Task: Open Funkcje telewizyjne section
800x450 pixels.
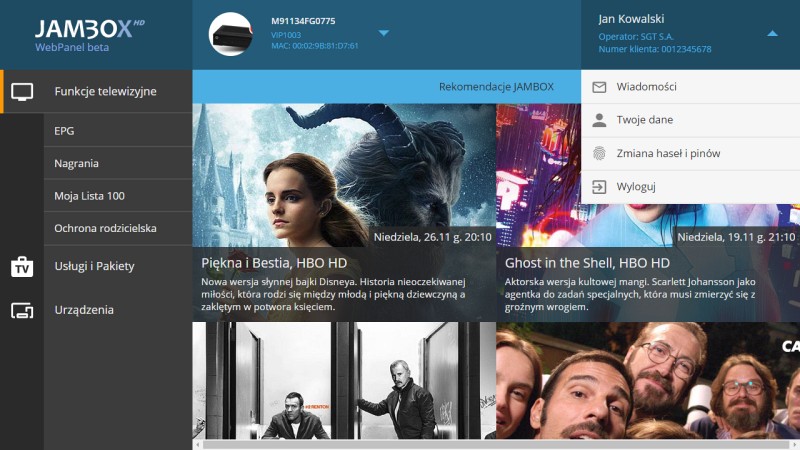Action: [97, 91]
